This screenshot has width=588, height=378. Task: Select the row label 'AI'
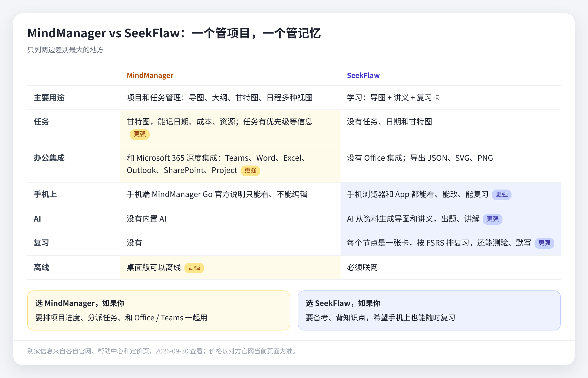pos(37,219)
